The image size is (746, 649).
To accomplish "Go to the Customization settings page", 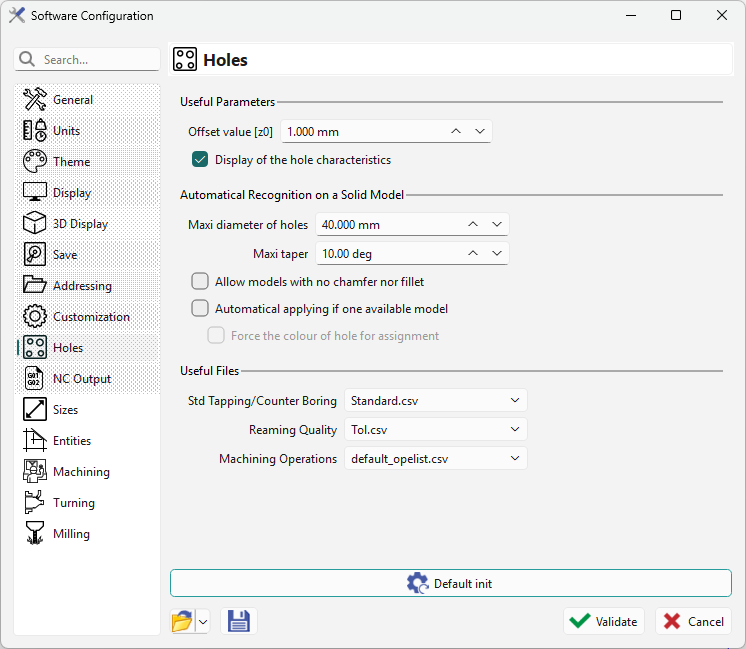I will pyautogui.click(x=91, y=317).
